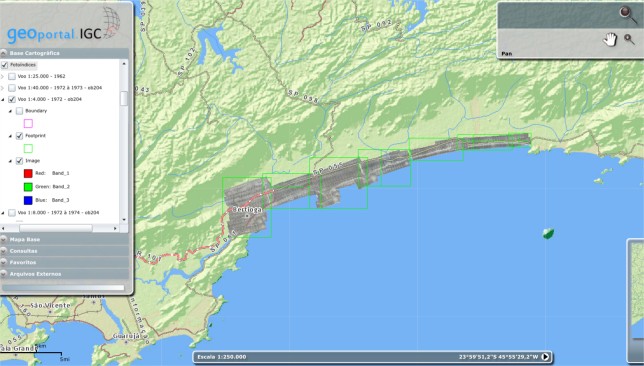The width and height of the screenshot is (644, 366).
Task: Click the small green island in the sea
Action: tap(548, 234)
